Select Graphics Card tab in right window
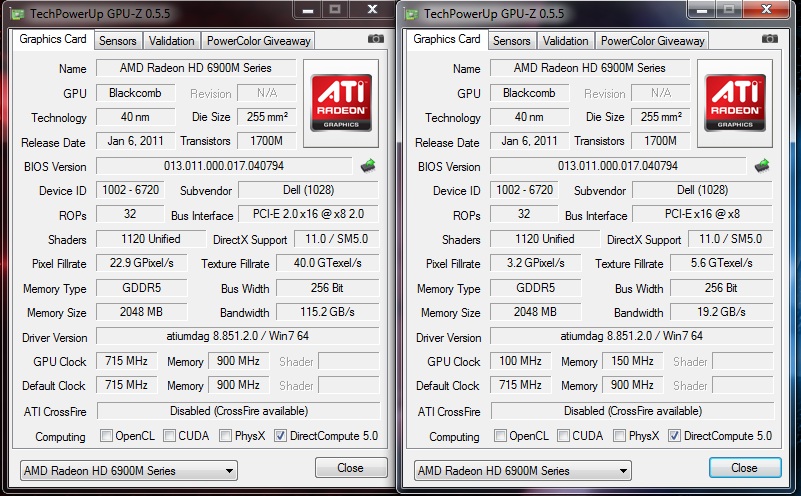The width and height of the screenshot is (801, 496). coord(446,39)
